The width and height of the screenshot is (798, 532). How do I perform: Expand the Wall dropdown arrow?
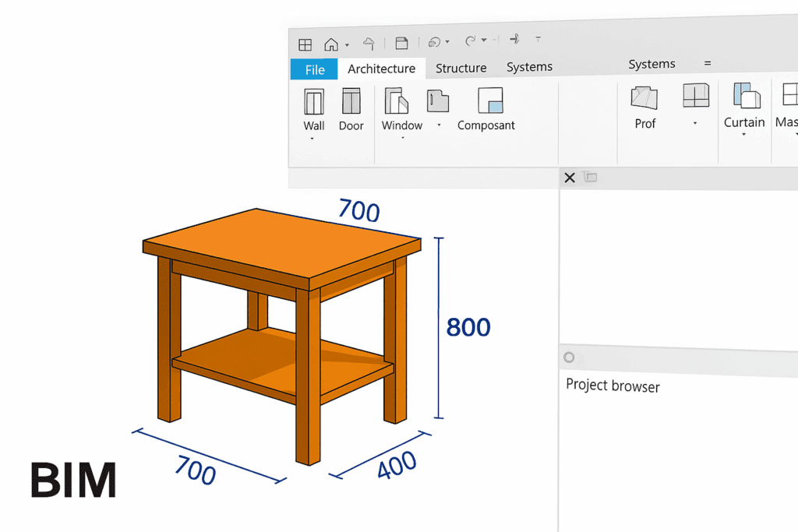[x=312, y=139]
